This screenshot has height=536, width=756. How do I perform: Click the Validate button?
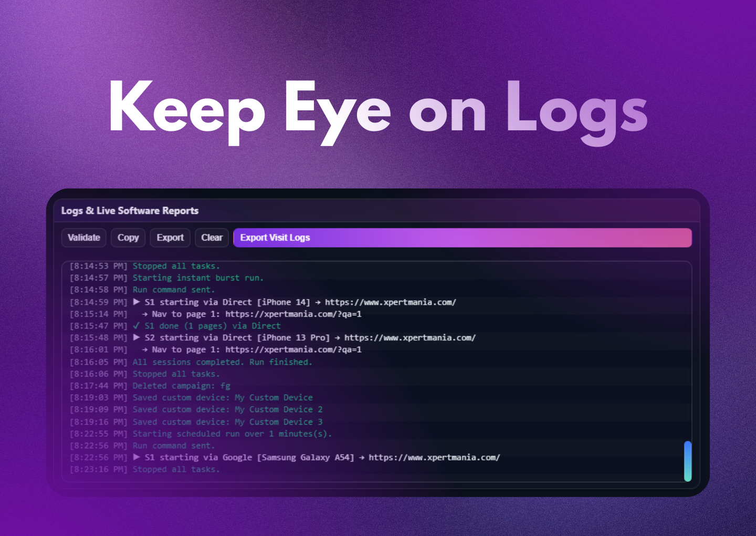(83, 238)
